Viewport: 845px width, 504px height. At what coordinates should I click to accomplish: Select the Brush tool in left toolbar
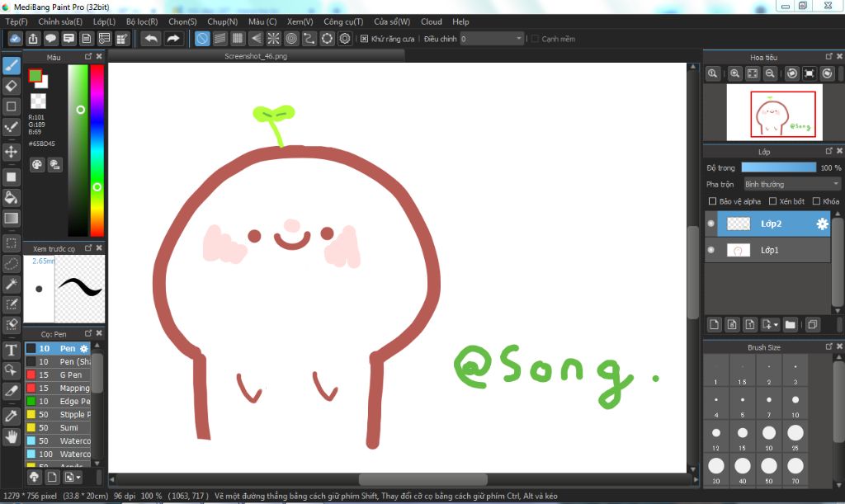click(12, 66)
